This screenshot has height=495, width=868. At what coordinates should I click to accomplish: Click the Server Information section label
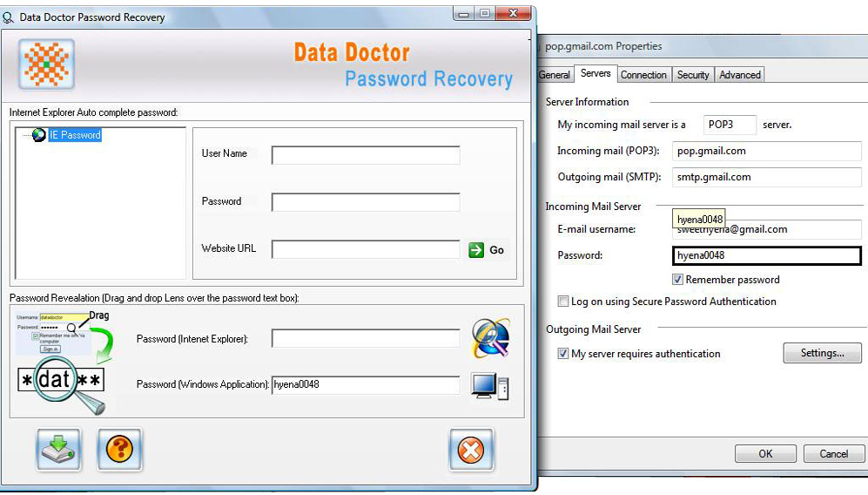(588, 102)
